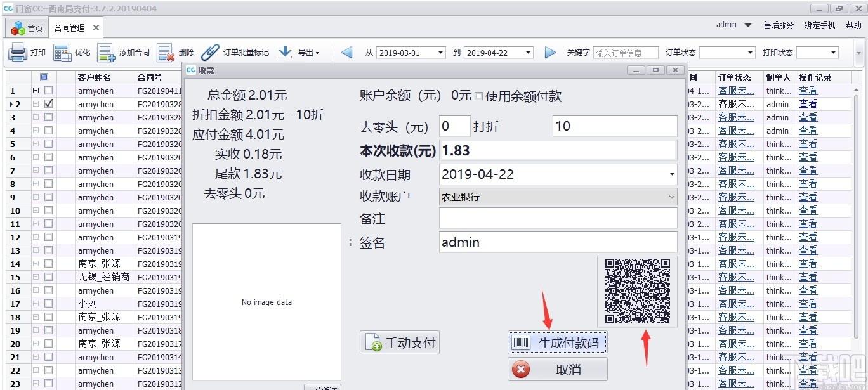This screenshot has width=868, height=390.
Task: Expand row 1 in the contract grid
Action: click(x=36, y=91)
